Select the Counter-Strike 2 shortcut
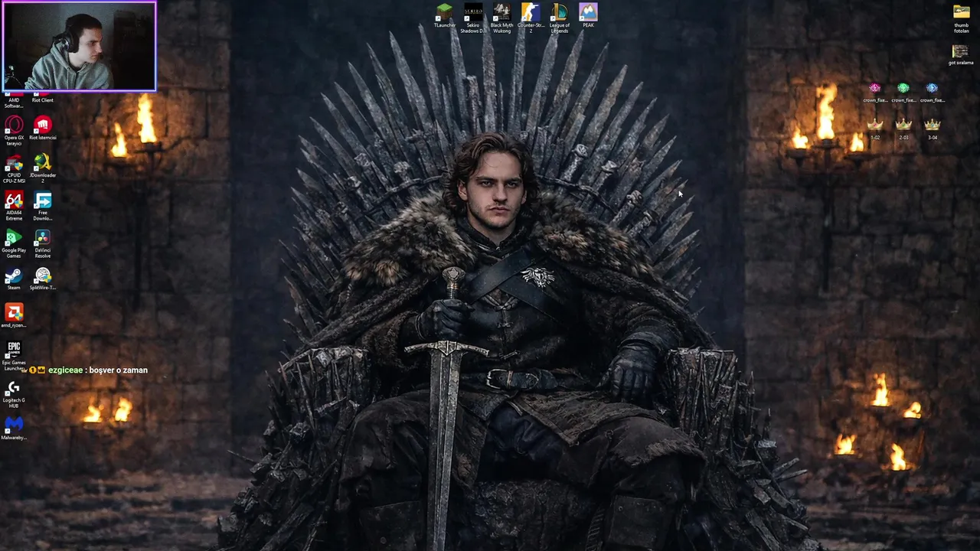980x551 pixels. click(x=531, y=18)
